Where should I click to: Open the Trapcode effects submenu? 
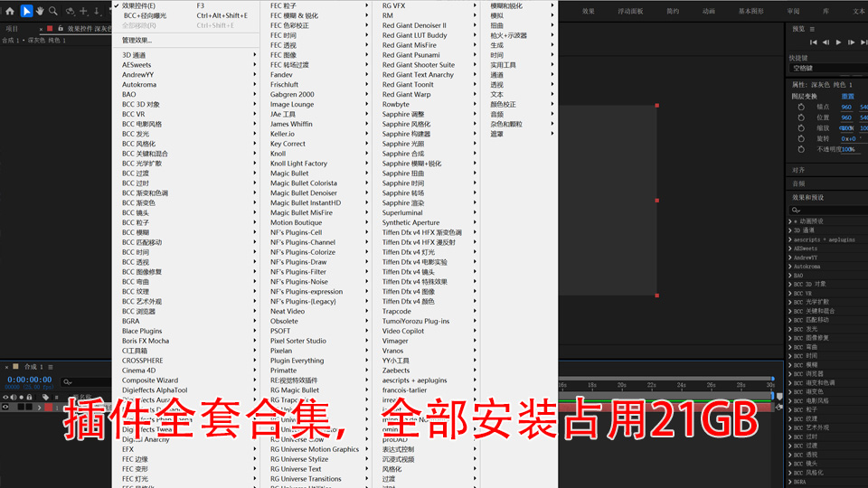(x=397, y=311)
